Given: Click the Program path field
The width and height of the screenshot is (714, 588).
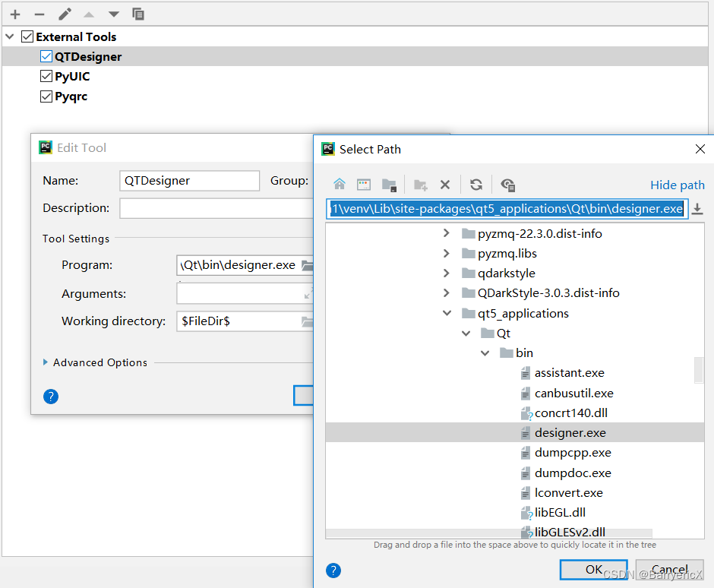Looking at the screenshot, I should click(239, 265).
